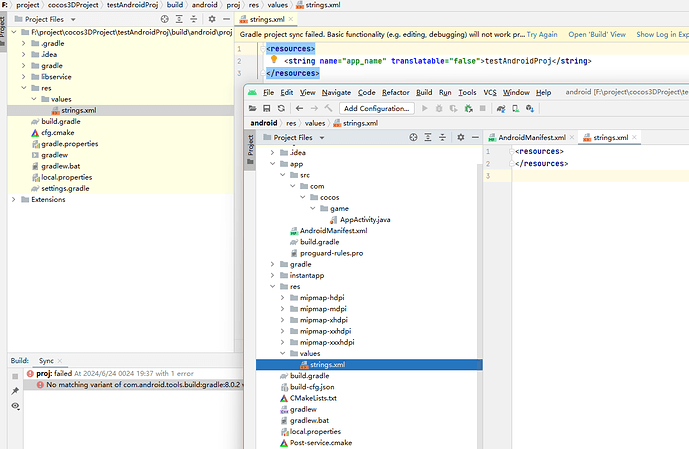Click the Stop square icon in the Build panel
This screenshot has height=449, width=689.
point(15,377)
